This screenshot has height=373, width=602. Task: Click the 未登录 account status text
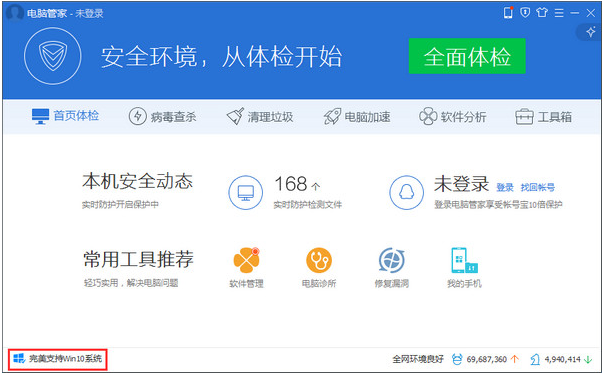point(461,184)
